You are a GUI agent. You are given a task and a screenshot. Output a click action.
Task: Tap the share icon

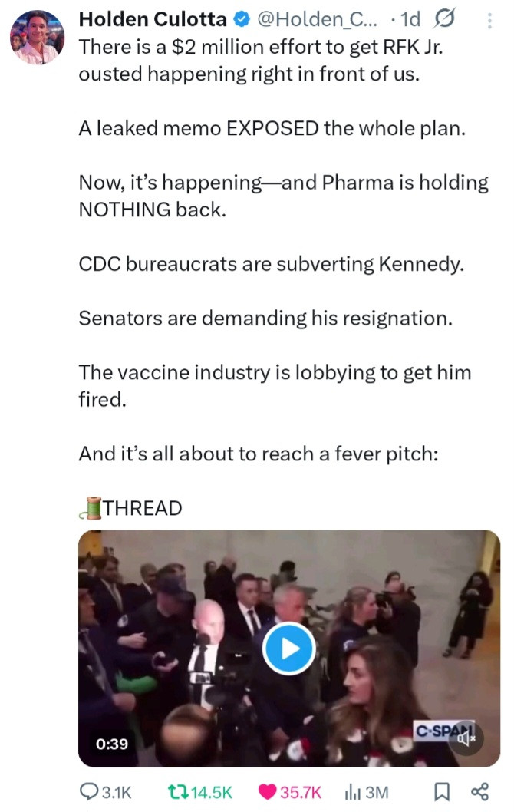coord(479,791)
